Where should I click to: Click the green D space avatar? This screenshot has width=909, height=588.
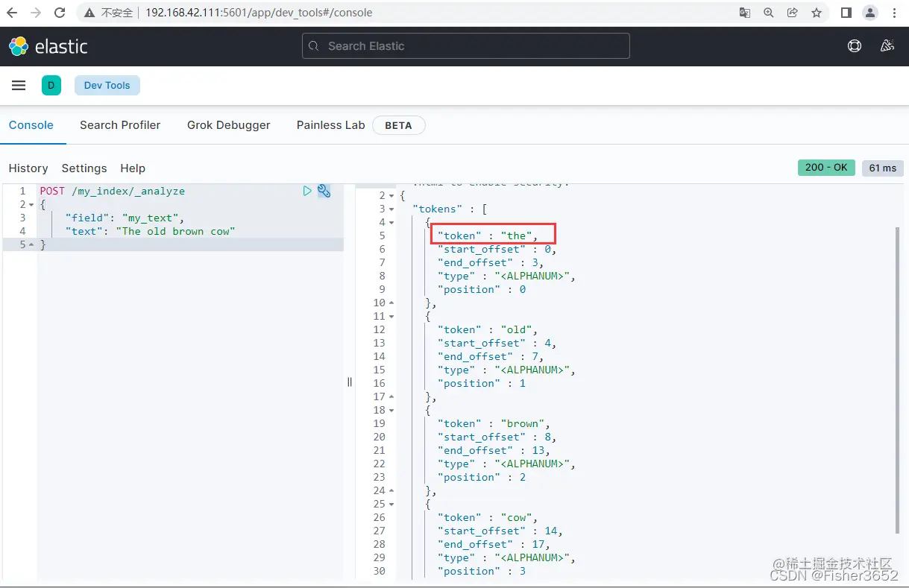tap(51, 85)
